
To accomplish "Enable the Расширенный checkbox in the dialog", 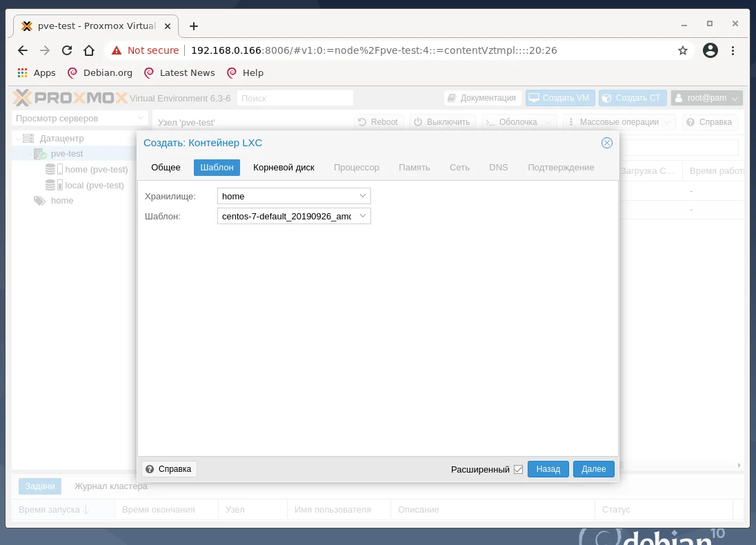I will click(x=518, y=469).
